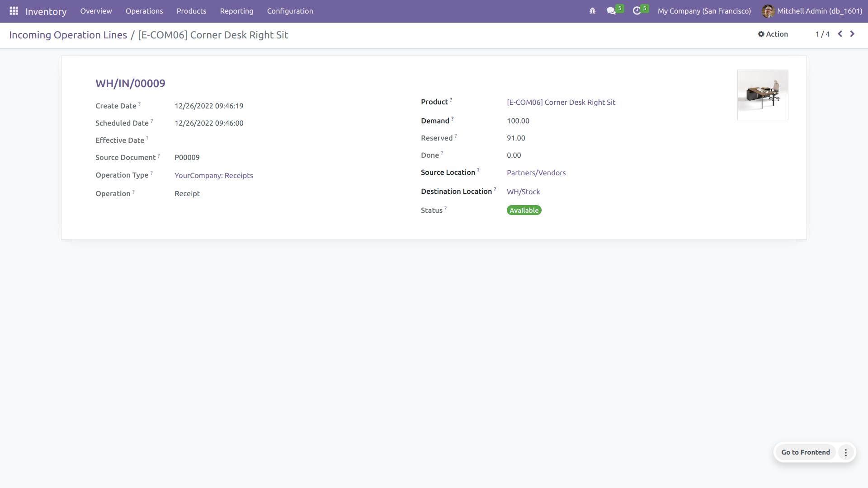Screen dimensions: 868x488
Task: Open the Products menu
Action: pyautogui.click(x=191, y=11)
